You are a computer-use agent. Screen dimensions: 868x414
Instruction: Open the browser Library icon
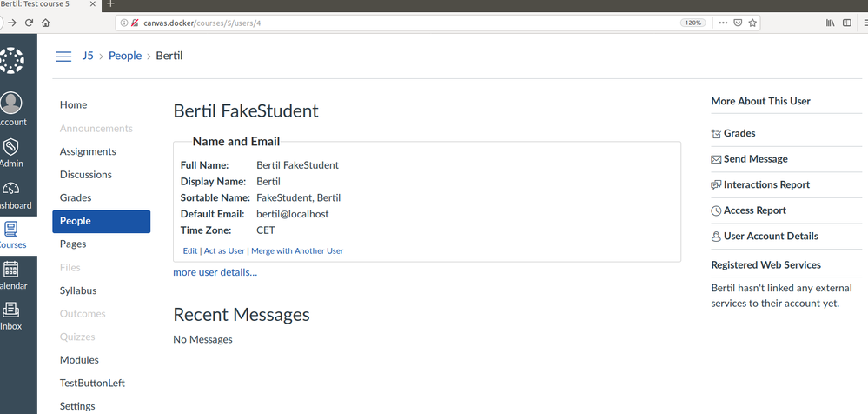pyautogui.click(x=831, y=23)
